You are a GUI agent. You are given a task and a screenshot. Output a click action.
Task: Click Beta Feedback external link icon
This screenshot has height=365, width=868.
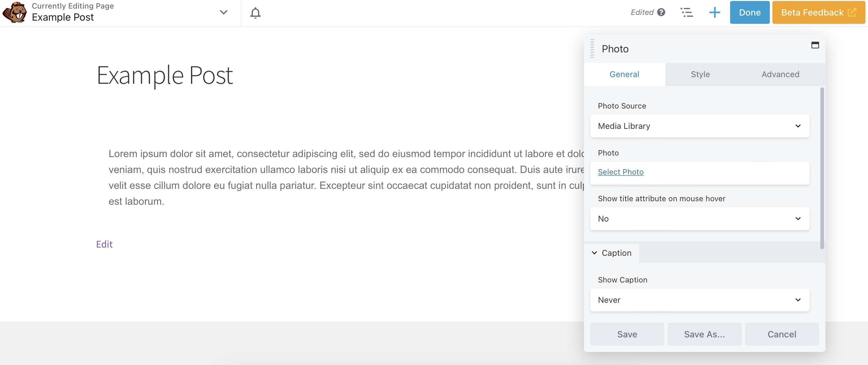(852, 12)
